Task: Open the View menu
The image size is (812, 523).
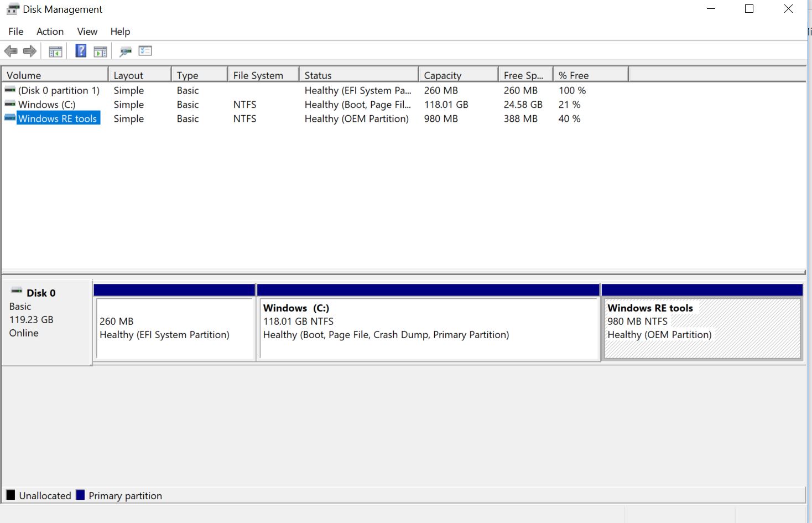Action: click(87, 32)
